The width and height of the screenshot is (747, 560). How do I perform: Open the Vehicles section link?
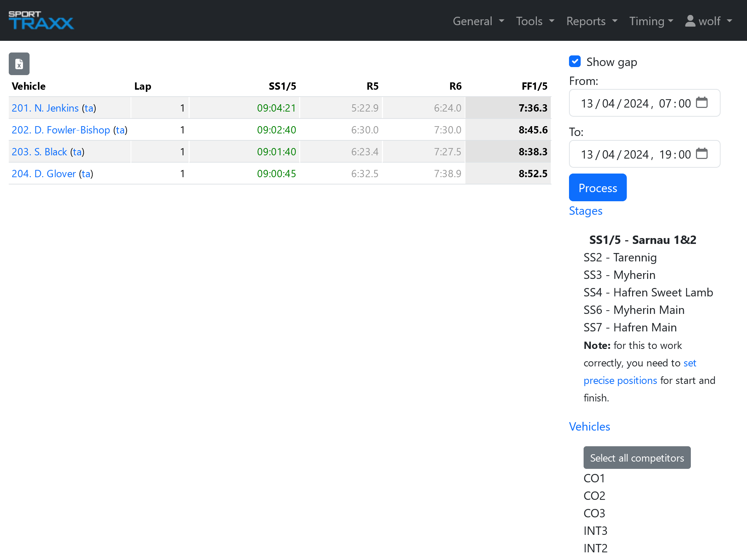tap(589, 427)
